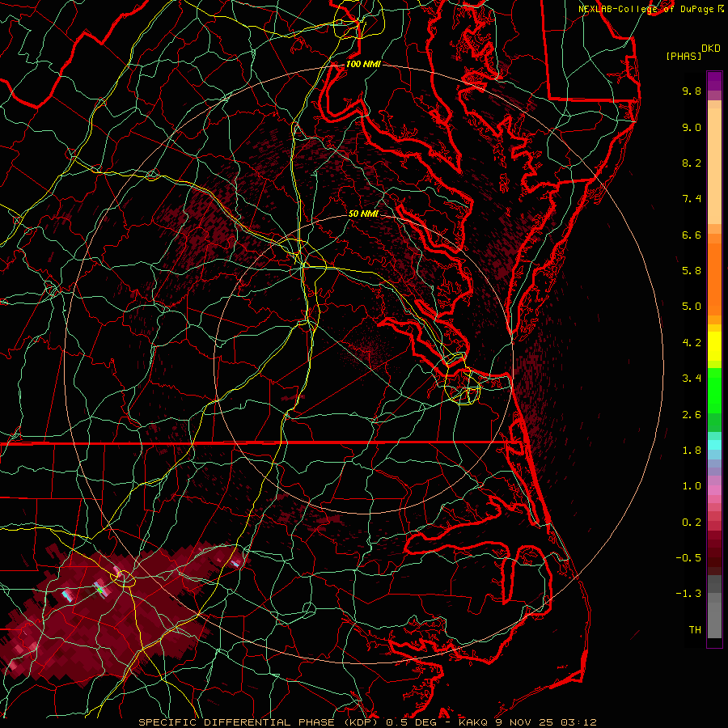Select the 100 NMI range ring label
This screenshot has width=728, height=728.
pos(363,64)
